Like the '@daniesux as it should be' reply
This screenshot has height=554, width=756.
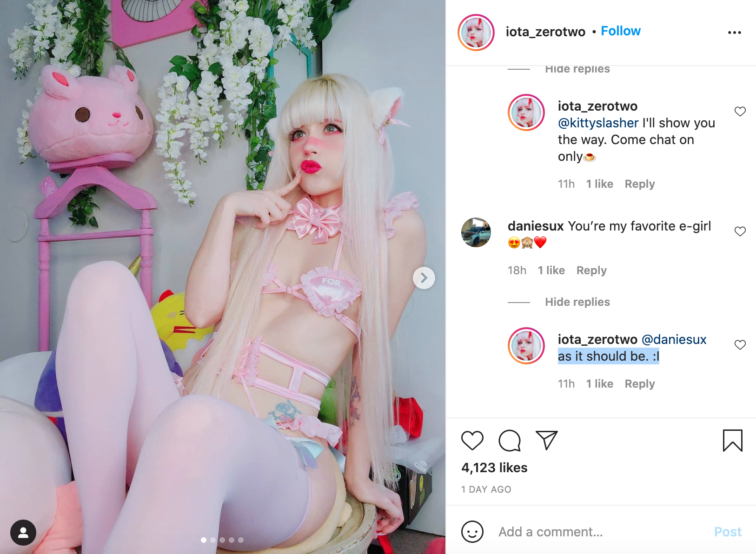click(x=740, y=345)
